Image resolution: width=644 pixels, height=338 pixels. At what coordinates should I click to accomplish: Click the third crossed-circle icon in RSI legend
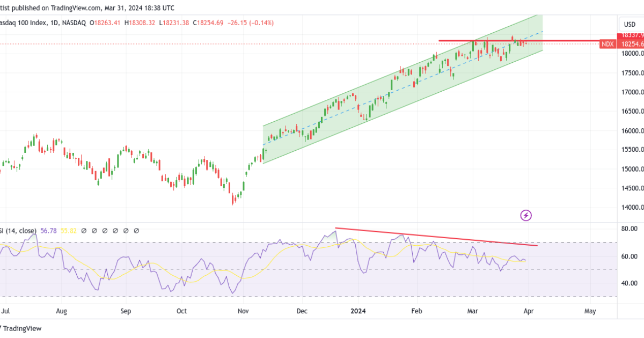[x=105, y=231]
